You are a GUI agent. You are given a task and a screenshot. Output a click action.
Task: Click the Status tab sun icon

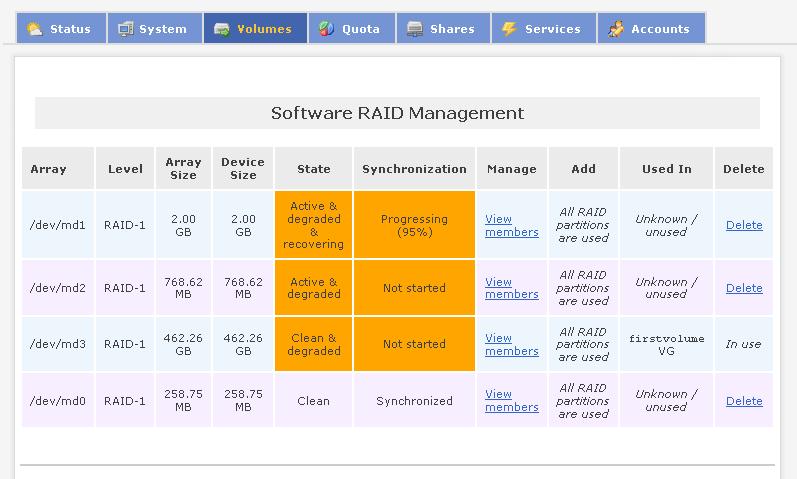35,29
